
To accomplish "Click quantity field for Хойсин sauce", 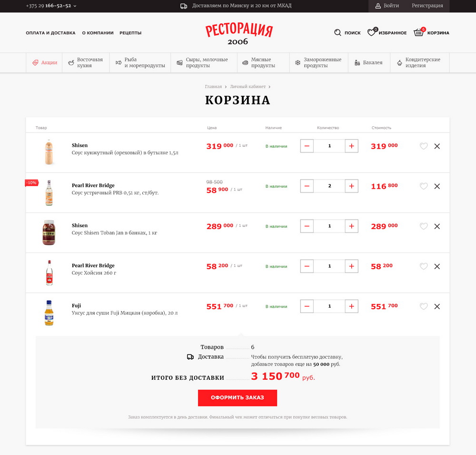I will 329,266.
